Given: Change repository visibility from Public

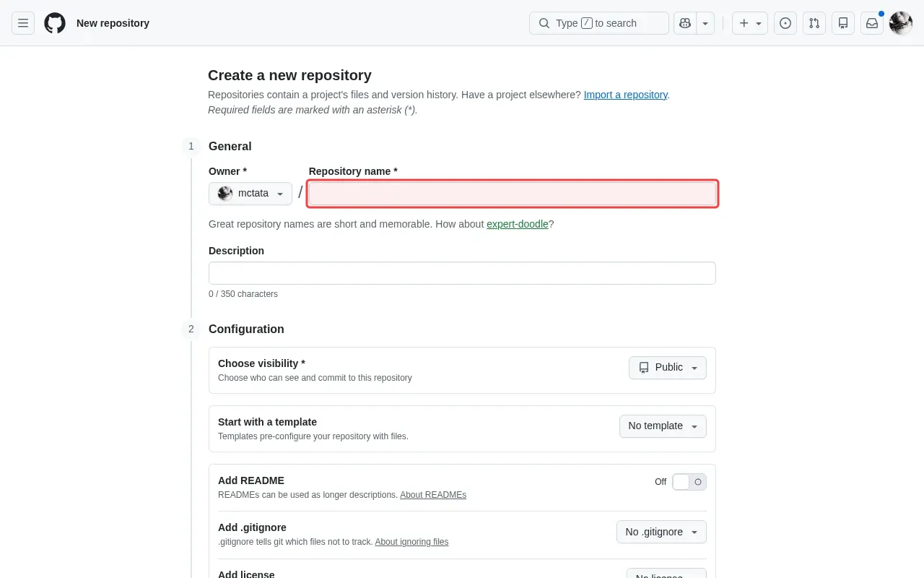Looking at the screenshot, I should point(666,368).
